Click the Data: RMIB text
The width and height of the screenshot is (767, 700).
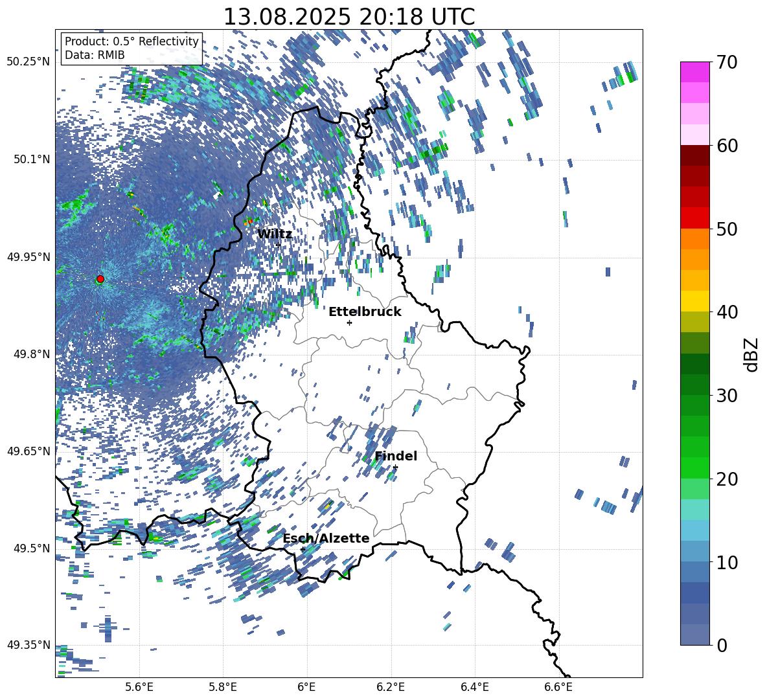(x=95, y=55)
